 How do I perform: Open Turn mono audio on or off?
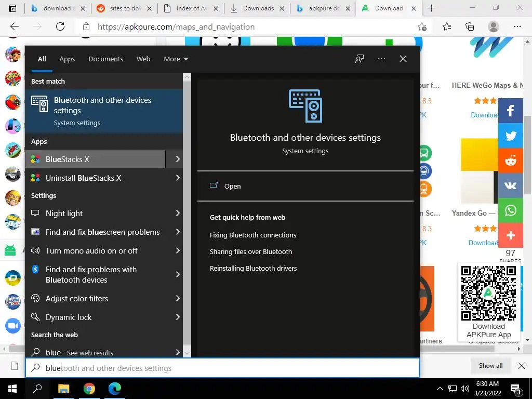96,251
